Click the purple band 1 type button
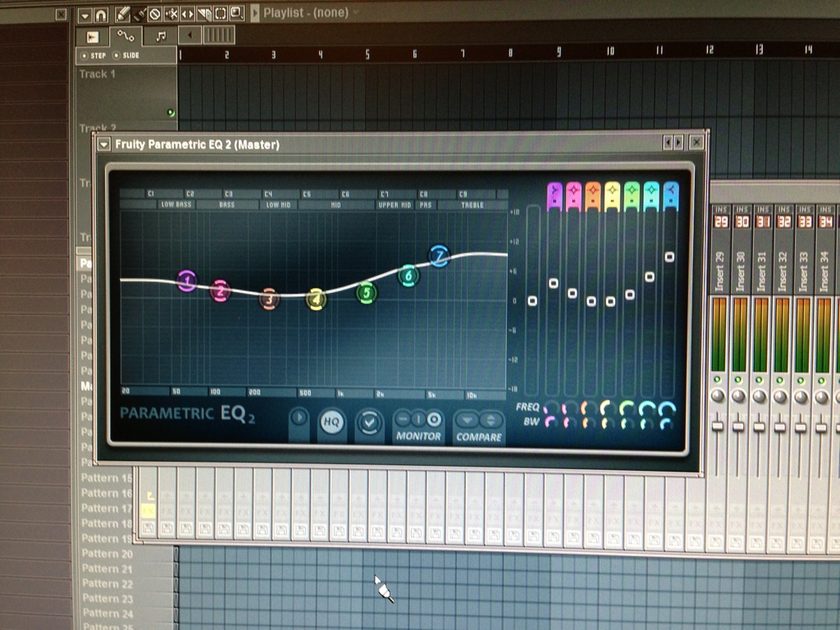The width and height of the screenshot is (840, 630). 555,195
